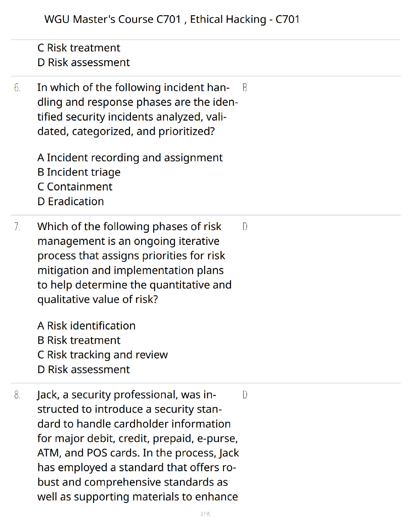This screenshot has width=411, height=532.
Task: Click question number 6 marker
Action: (17, 88)
